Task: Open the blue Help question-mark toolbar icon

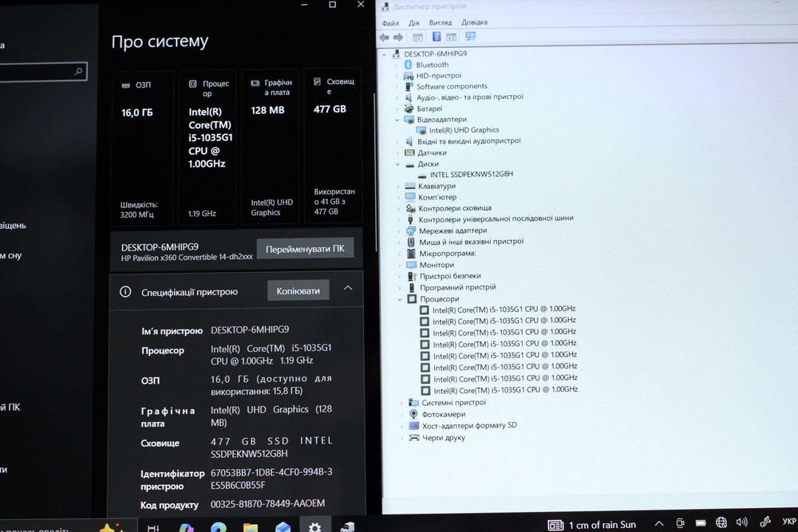Action: (x=437, y=37)
